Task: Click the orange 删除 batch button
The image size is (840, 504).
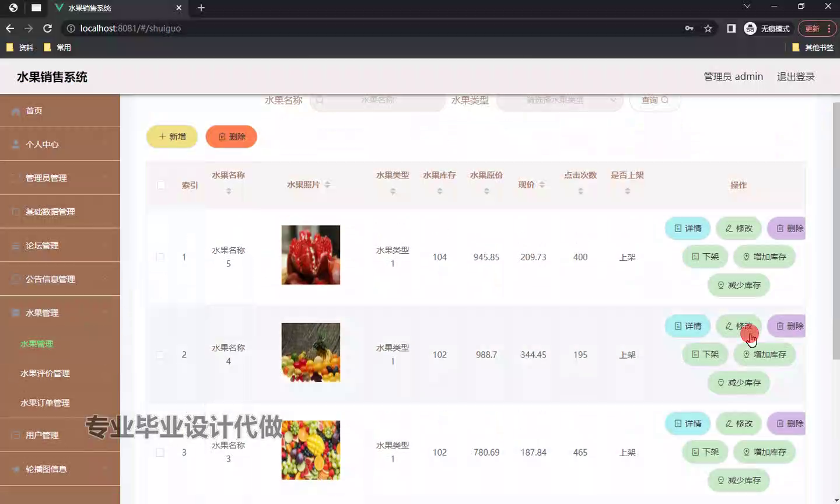Action: [232, 136]
